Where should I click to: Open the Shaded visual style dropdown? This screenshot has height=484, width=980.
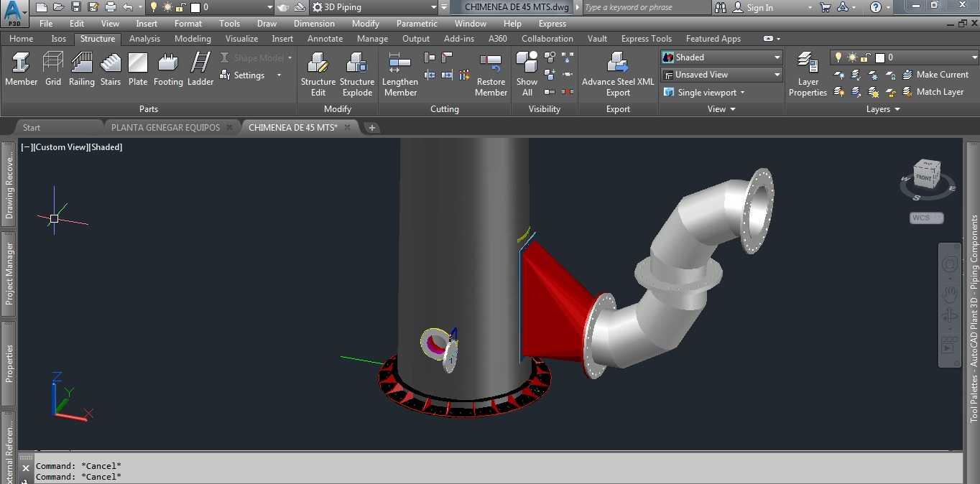click(x=721, y=57)
